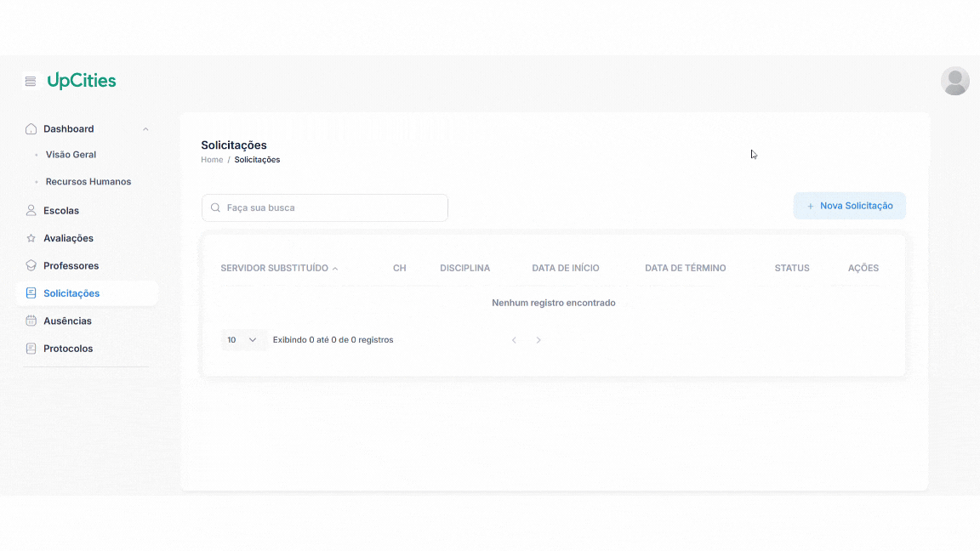Viewport: 980px width, 551px height.
Task: Click the DISCIPLINA column header
Action: (x=464, y=268)
